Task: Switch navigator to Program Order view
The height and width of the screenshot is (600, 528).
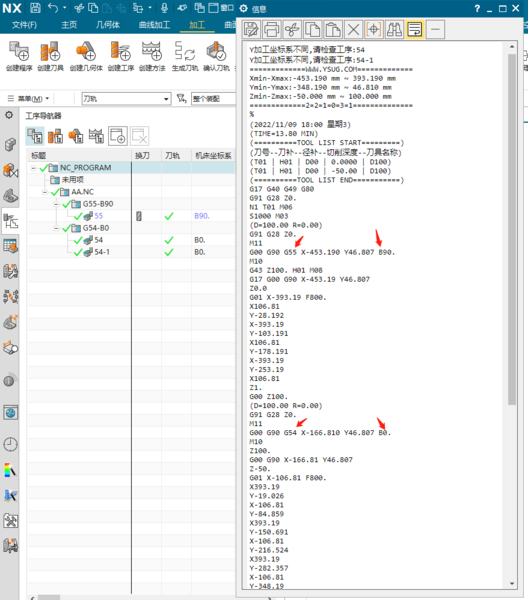Action: point(35,136)
